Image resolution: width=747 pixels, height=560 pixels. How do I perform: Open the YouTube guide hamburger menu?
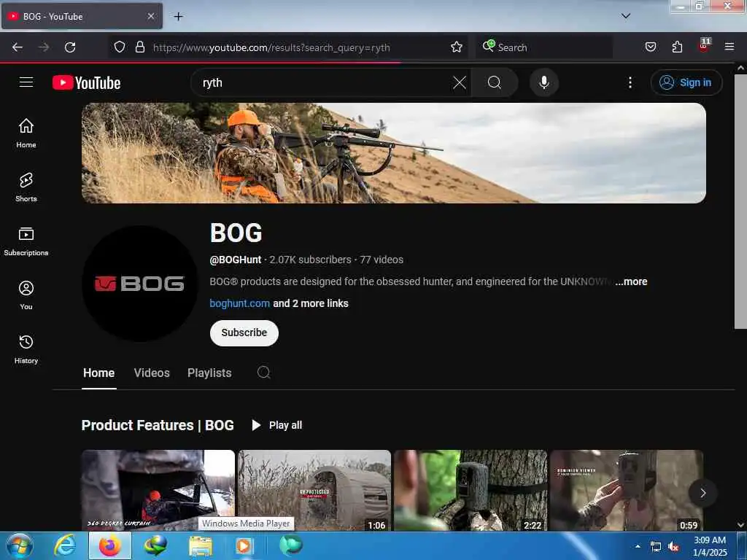tap(26, 82)
